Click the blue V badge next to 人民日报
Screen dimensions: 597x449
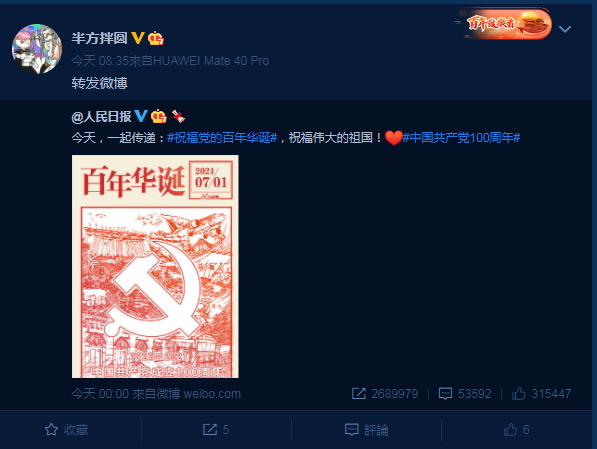(141, 116)
